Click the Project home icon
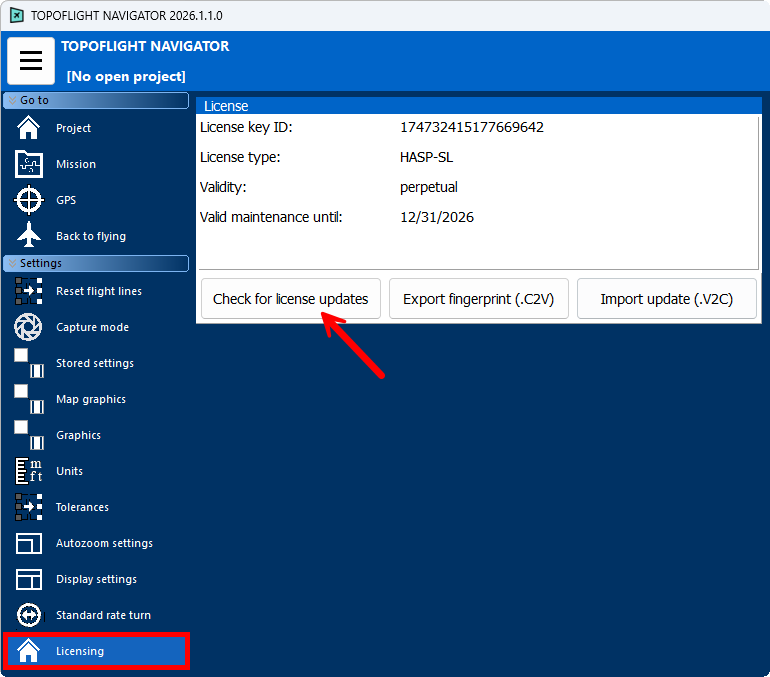 click(x=29, y=128)
